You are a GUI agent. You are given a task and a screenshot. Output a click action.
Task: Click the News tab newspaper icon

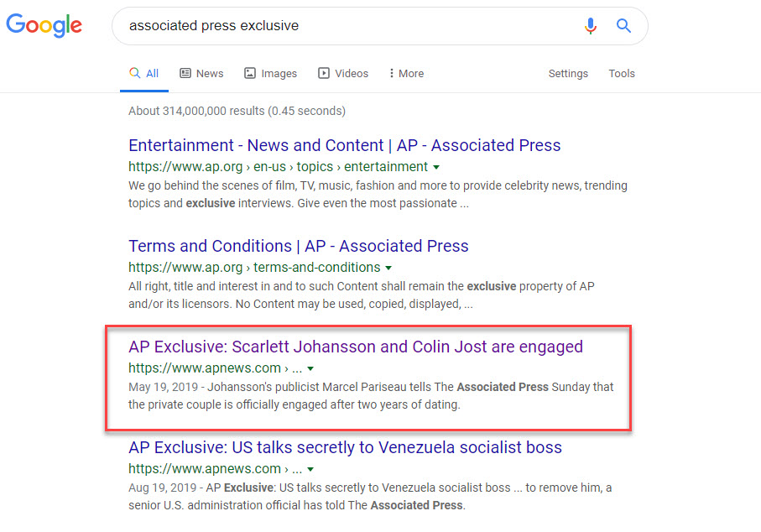(185, 74)
